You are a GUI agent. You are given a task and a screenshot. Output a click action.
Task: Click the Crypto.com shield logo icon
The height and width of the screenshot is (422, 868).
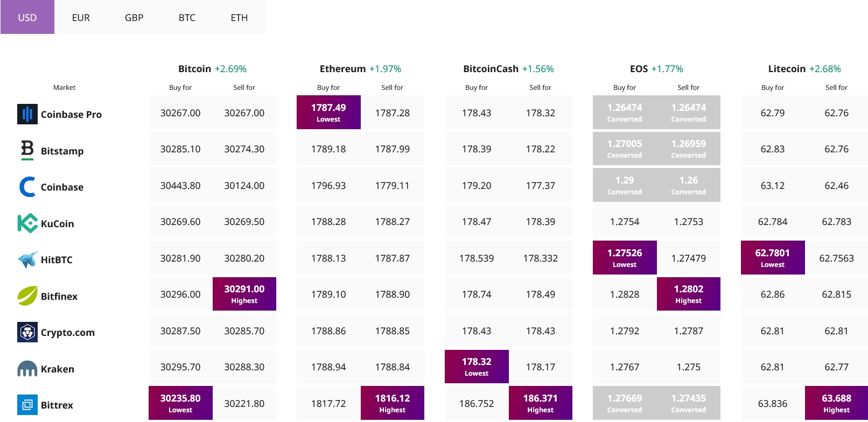(x=27, y=332)
